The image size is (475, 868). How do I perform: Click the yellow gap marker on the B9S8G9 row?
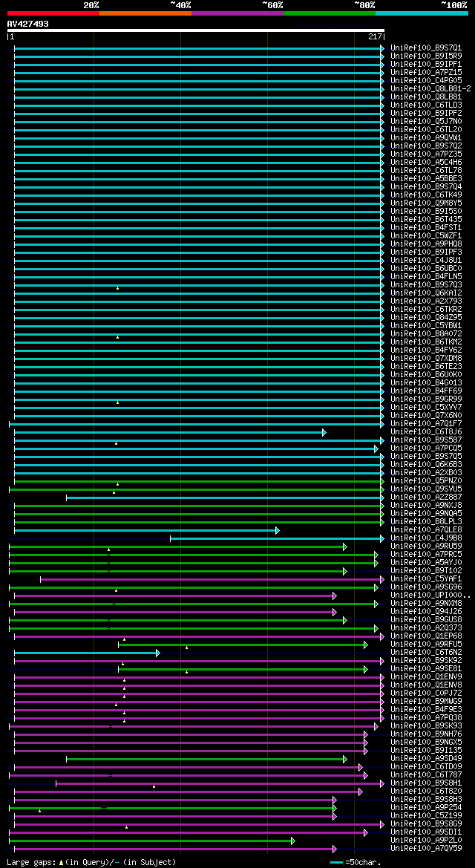pyautogui.click(x=126, y=827)
